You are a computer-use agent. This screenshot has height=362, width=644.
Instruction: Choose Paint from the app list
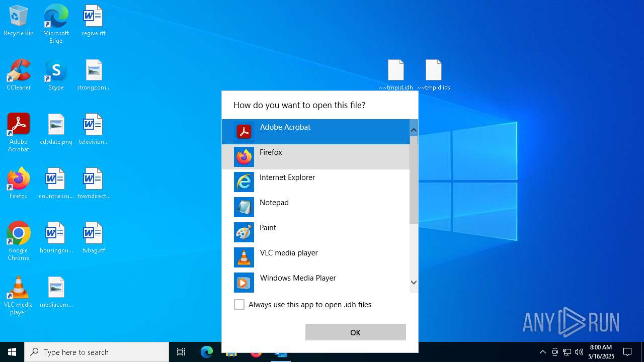(x=315, y=232)
